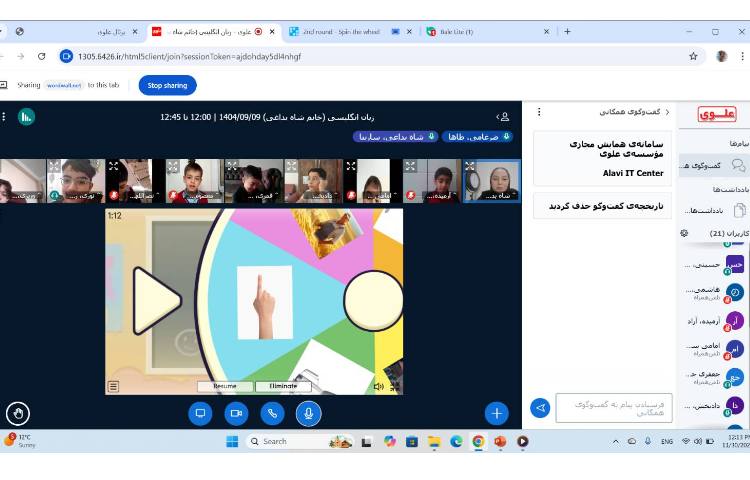Open the public chat sidebar item
Screen dimensions: 750x480
click(x=714, y=165)
